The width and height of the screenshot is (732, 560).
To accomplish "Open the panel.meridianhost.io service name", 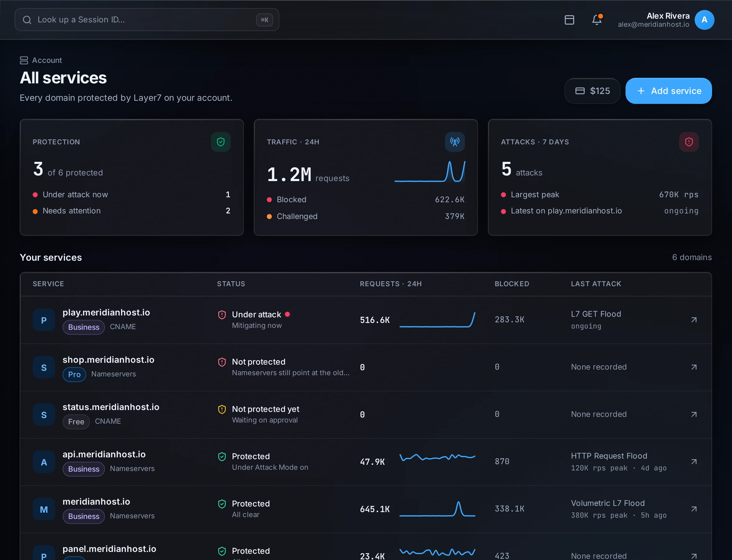I will 109,549.
